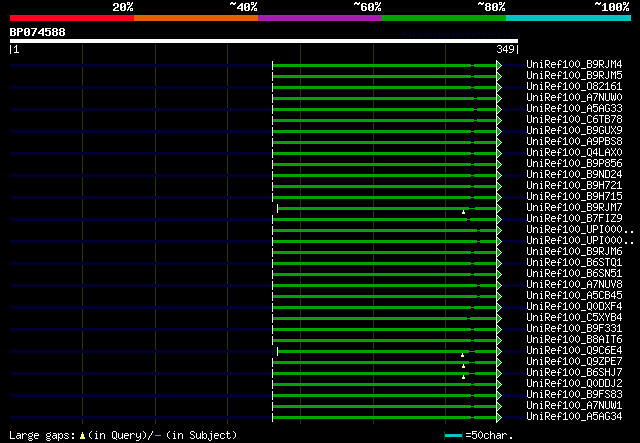Screen dimensions: 640x443
Task: Click the 1 start position label
Action: pos(16,49)
